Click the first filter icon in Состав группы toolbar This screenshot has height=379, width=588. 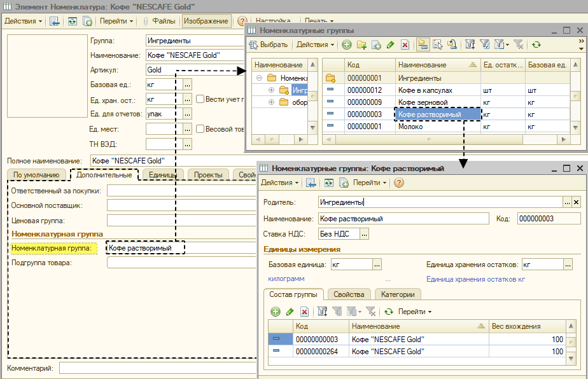tap(323, 312)
